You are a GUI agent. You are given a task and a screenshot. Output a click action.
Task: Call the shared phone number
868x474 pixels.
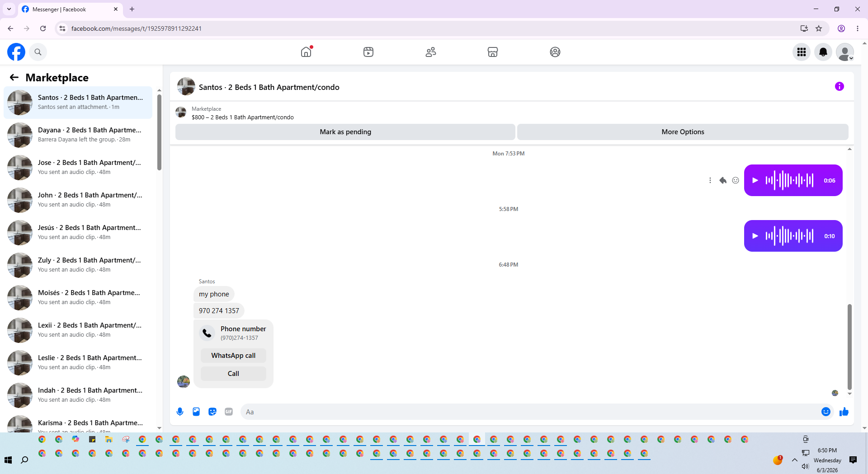point(233,374)
